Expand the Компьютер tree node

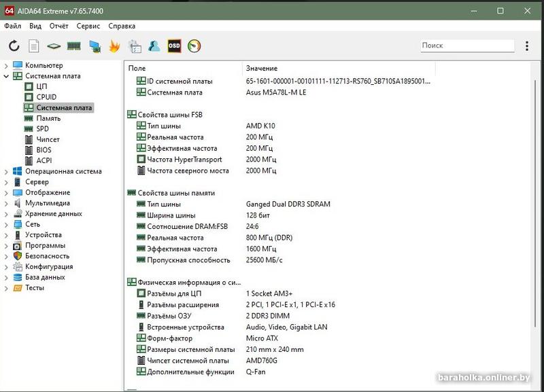point(6,65)
